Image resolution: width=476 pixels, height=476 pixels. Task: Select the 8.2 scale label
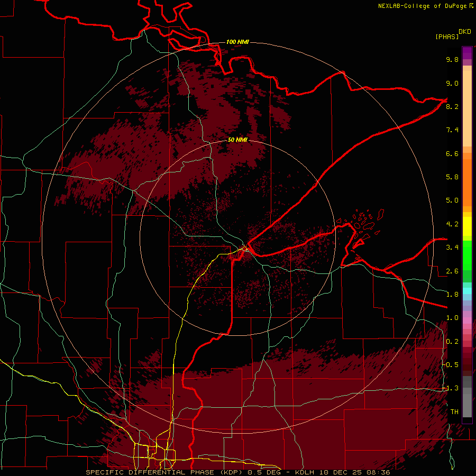point(452,106)
